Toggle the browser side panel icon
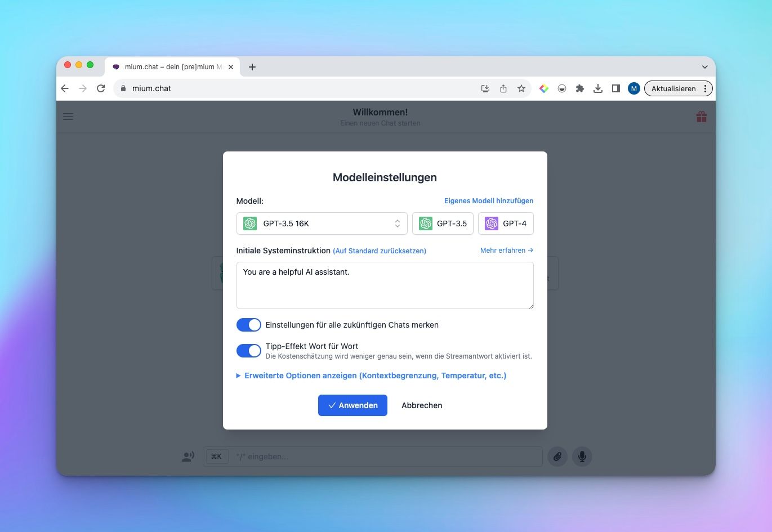This screenshot has width=772, height=532. click(616, 88)
